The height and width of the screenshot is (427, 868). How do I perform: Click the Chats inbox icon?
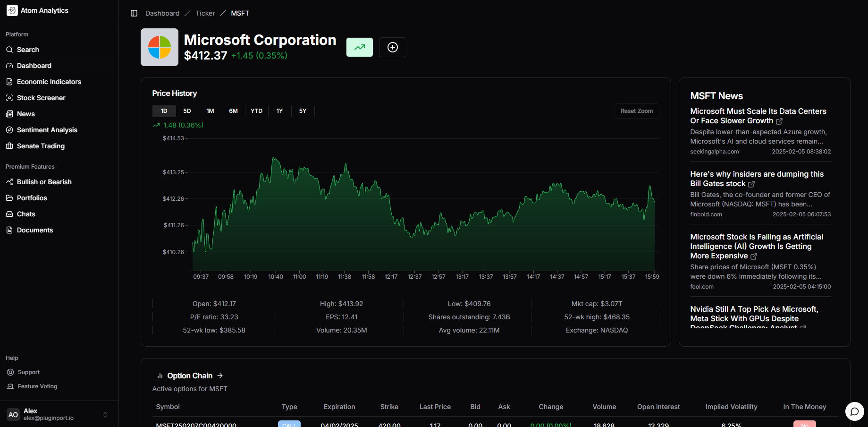click(9, 214)
